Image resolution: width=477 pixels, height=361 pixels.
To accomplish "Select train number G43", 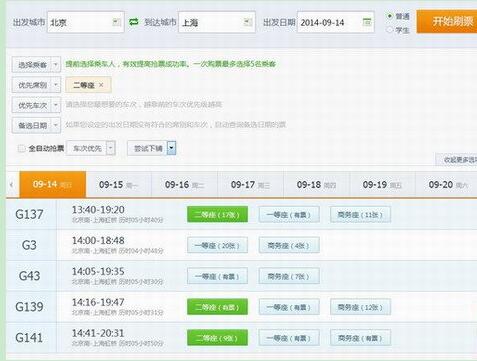I will point(29,276).
